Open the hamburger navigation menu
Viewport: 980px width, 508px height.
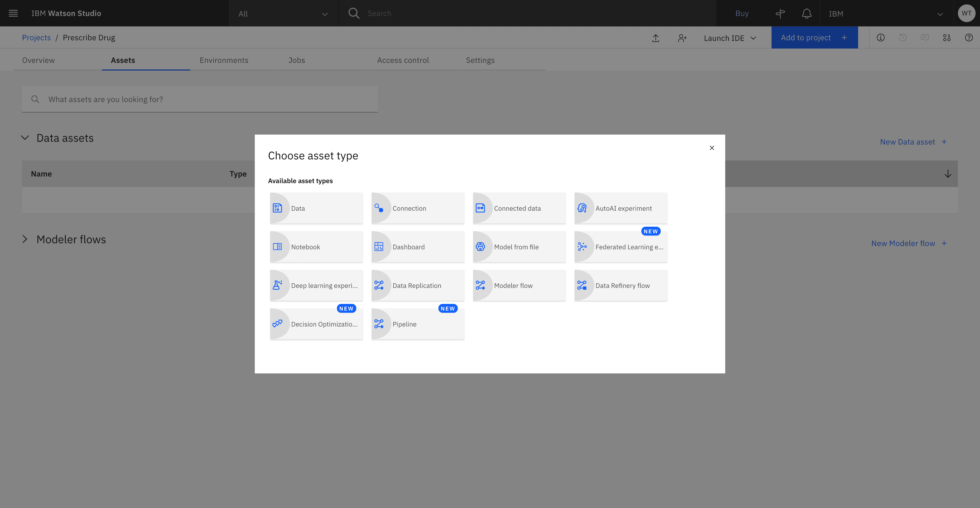click(x=13, y=13)
